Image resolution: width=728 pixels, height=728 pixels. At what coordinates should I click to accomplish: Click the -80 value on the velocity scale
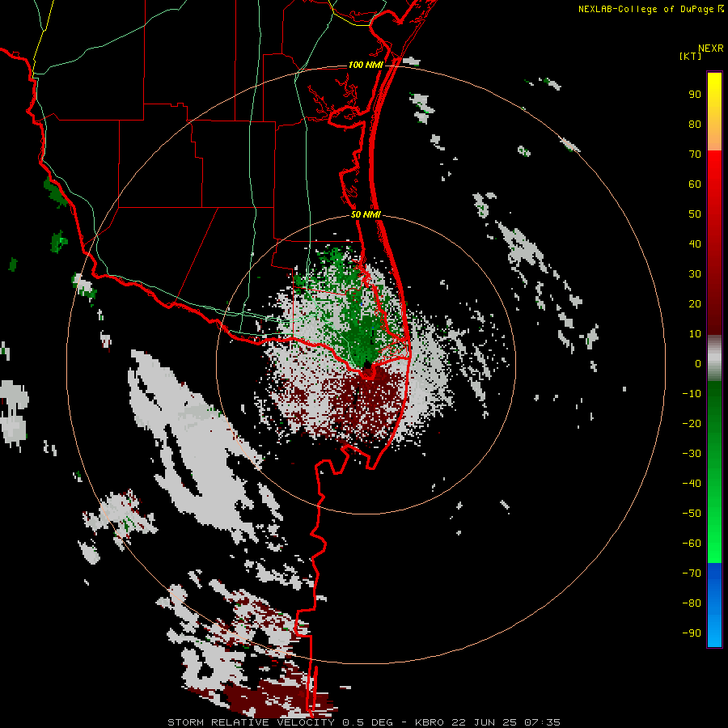[x=692, y=603]
